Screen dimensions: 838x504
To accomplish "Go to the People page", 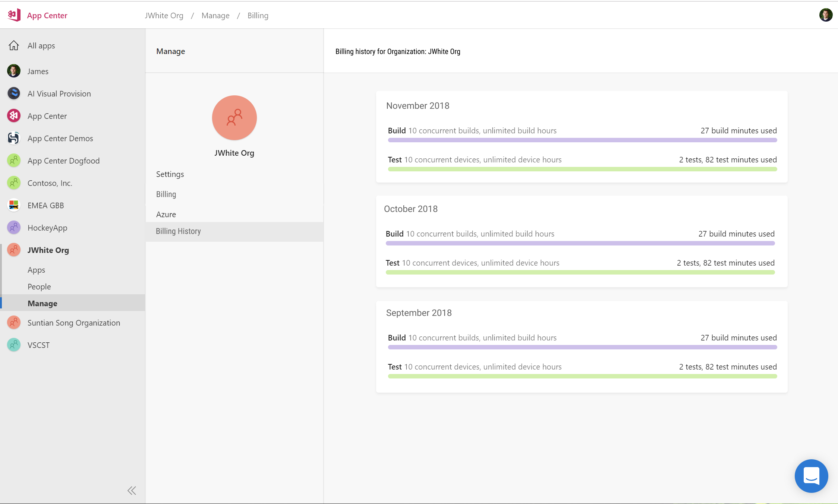I will coord(39,286).
